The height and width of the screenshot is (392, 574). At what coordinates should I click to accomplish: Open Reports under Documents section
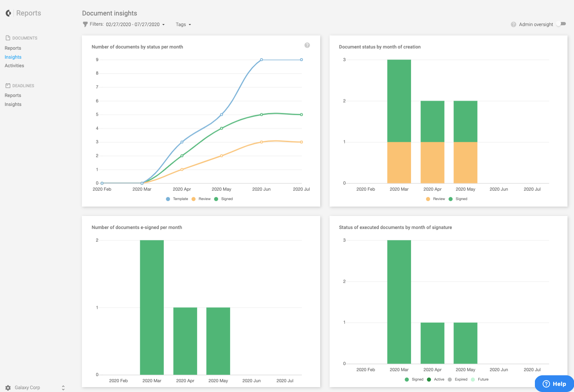13,48
